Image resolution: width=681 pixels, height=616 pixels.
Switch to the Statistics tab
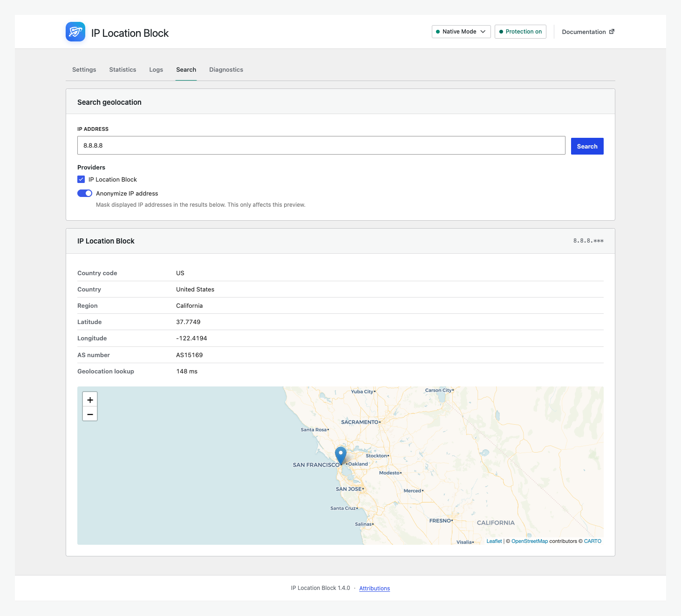click(x=123, y=69)
